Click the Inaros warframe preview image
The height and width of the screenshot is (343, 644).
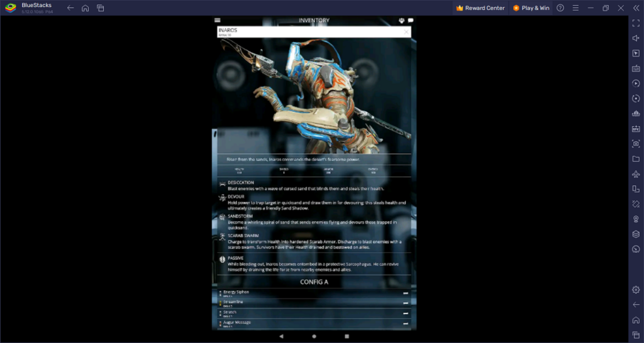tap(314, 95)
